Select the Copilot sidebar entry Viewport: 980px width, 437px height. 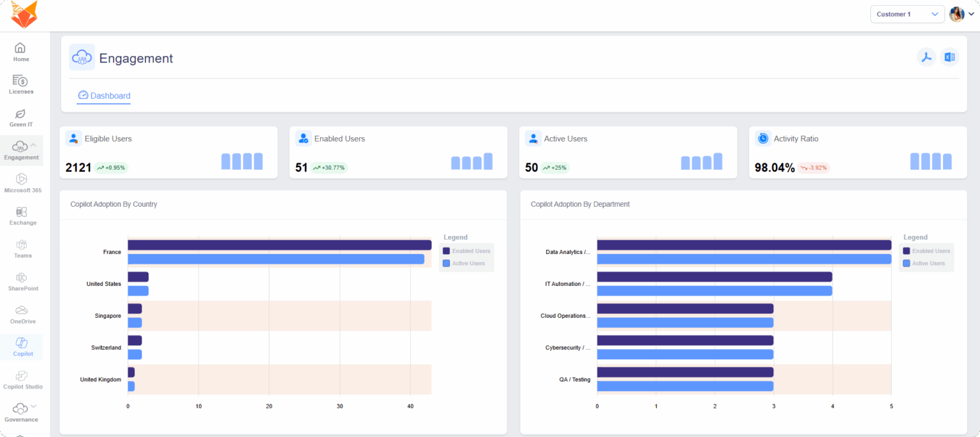[22, 346]
